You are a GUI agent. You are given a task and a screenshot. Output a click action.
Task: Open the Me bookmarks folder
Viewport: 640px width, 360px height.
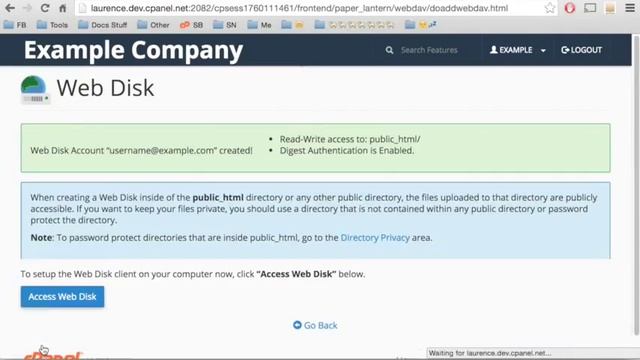(x=260, y=25)
